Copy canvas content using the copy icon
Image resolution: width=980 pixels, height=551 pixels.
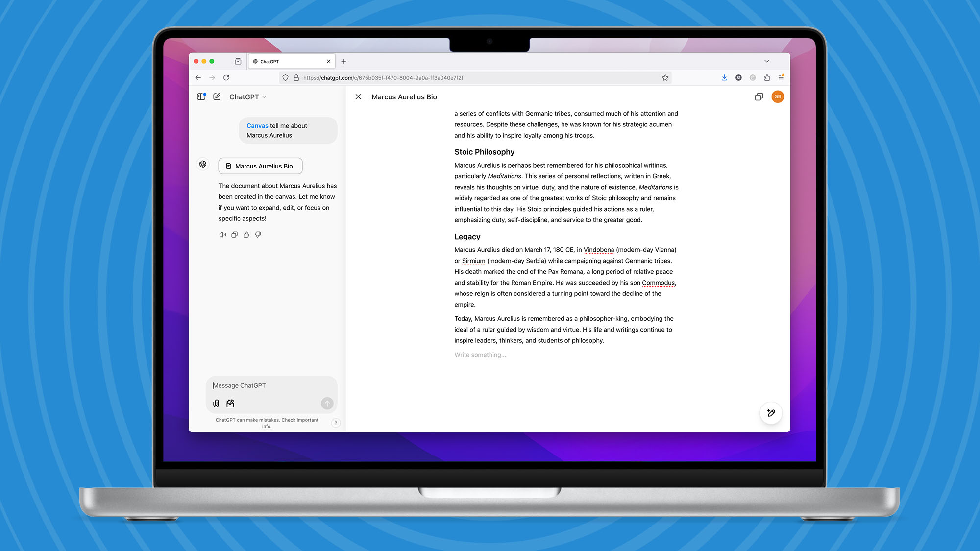pos(759,97)
